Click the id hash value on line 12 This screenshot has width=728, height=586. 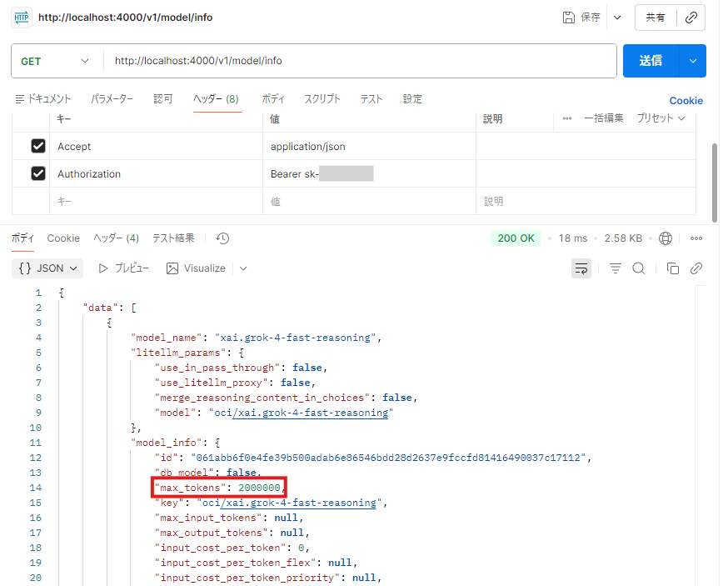[x=388, y=458]
